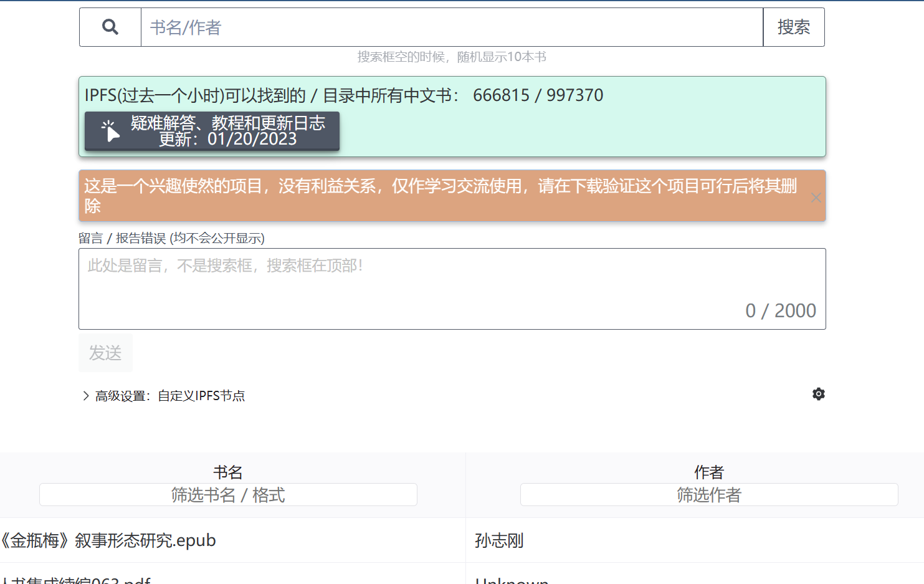Click the 作者 column header

tap(709, 472)
